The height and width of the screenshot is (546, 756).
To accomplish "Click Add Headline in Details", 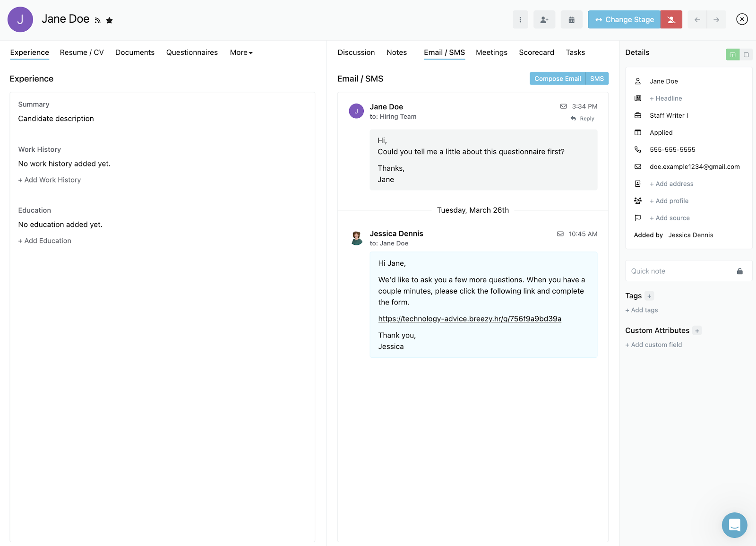I will (x=666, y=98).
